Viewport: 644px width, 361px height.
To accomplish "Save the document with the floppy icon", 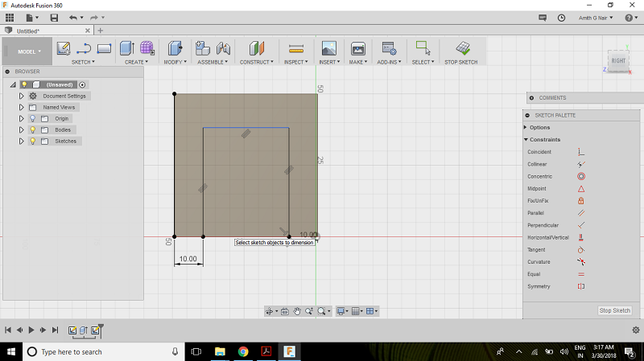I will click(x=54, y=18).
